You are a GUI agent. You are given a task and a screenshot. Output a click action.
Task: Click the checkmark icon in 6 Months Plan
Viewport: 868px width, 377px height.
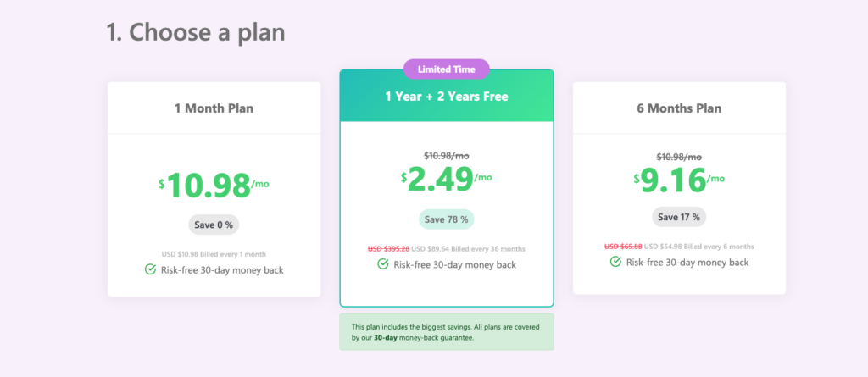pos(615,261)
